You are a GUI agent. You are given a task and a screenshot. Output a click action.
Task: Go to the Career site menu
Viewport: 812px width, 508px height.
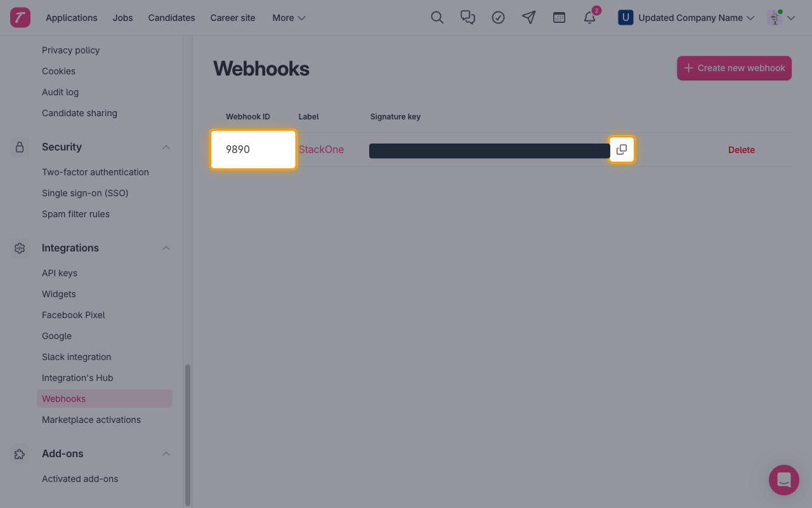[233, 18]
